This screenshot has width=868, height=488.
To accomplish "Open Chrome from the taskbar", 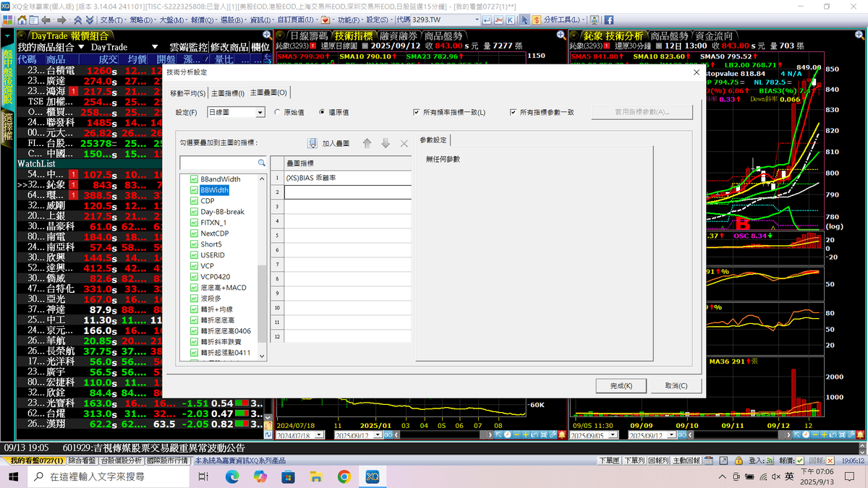I will click(x=344, y=476).
